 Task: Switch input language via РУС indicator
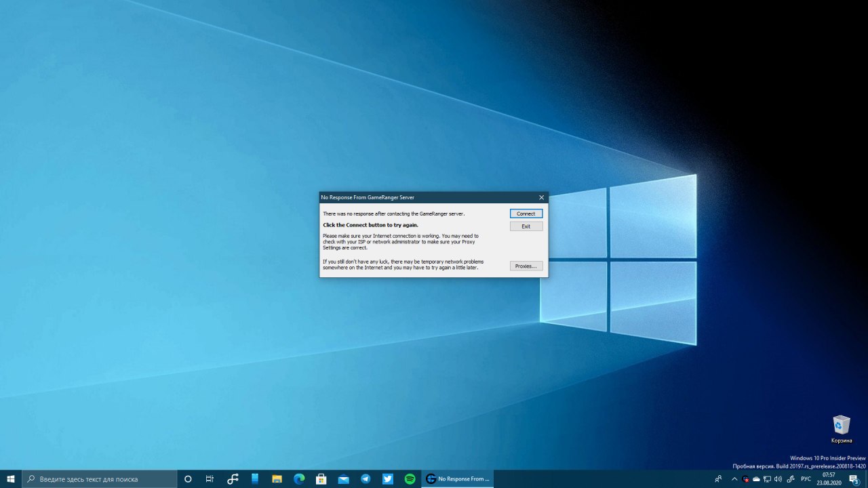(x=806, y=479)
